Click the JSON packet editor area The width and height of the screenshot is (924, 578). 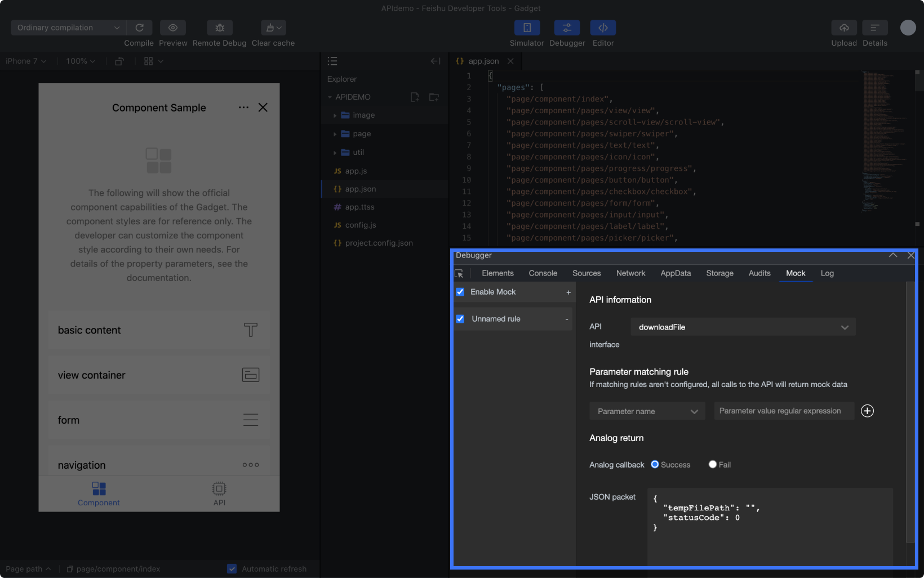[770, 527]
